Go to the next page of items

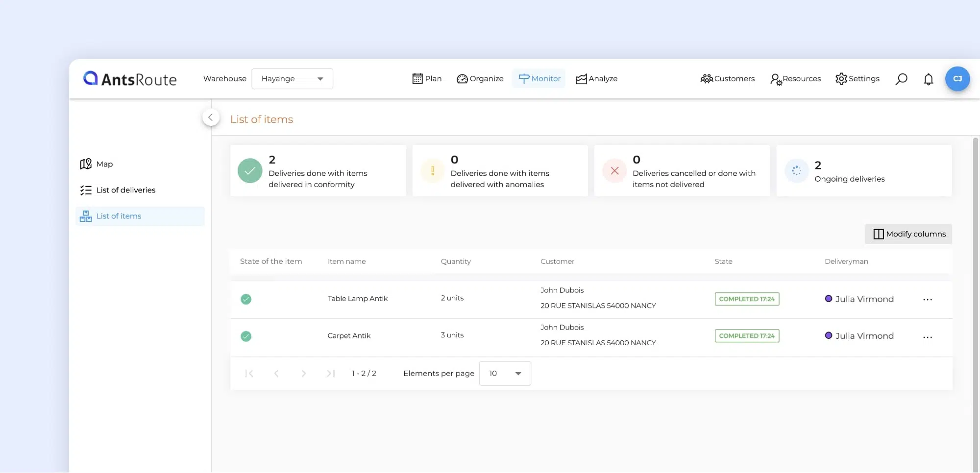[303, 374]
